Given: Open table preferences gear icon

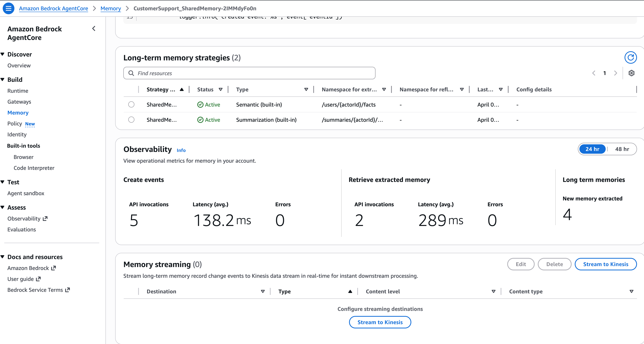Looking at the screenshot, I should tap(631, 73).
